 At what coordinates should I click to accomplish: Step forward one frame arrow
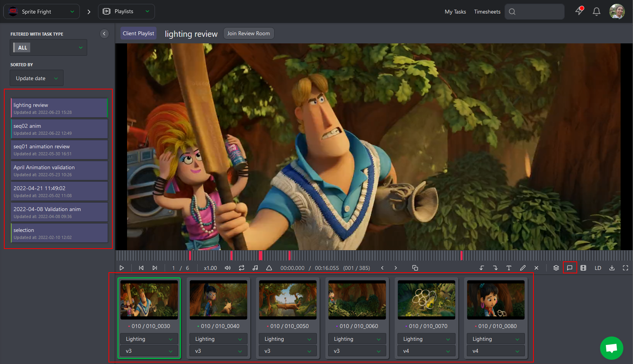click(396, 268)
